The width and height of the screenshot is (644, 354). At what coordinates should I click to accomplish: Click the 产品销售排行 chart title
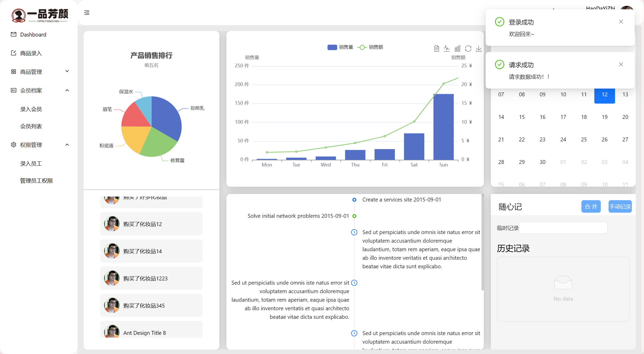[151, 55]
